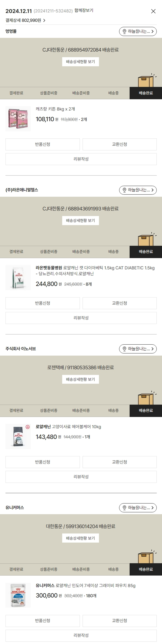Open Royal Canin Diabetic product thumbnail
This screenshot has height=644, width=162.
(x=18, y=277)
